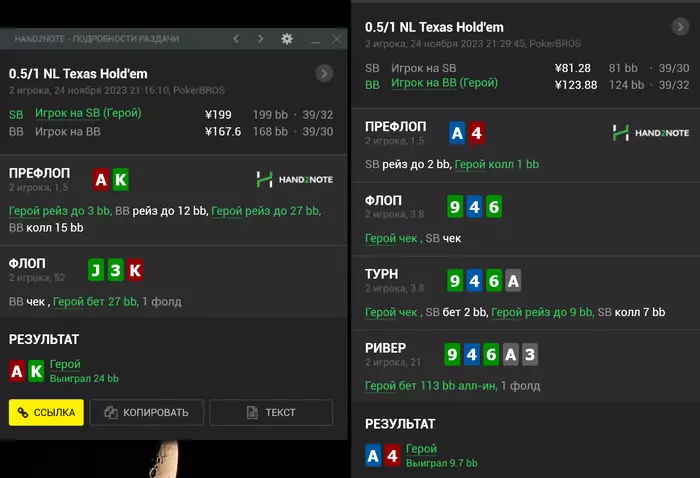Click 'Выиграл 9.7 bb' result text
Viewport: 700px width, 478px height.
[442, 463]
